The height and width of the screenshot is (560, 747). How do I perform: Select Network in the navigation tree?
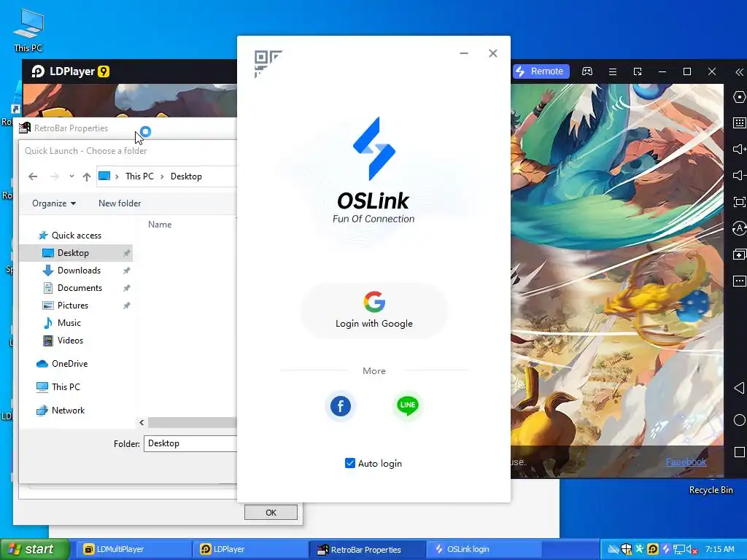68,411
